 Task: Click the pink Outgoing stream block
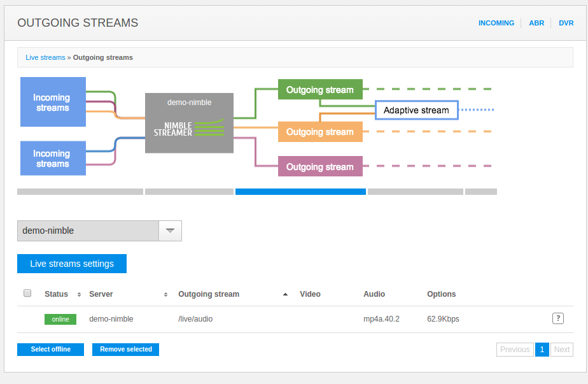pos(320,166)
